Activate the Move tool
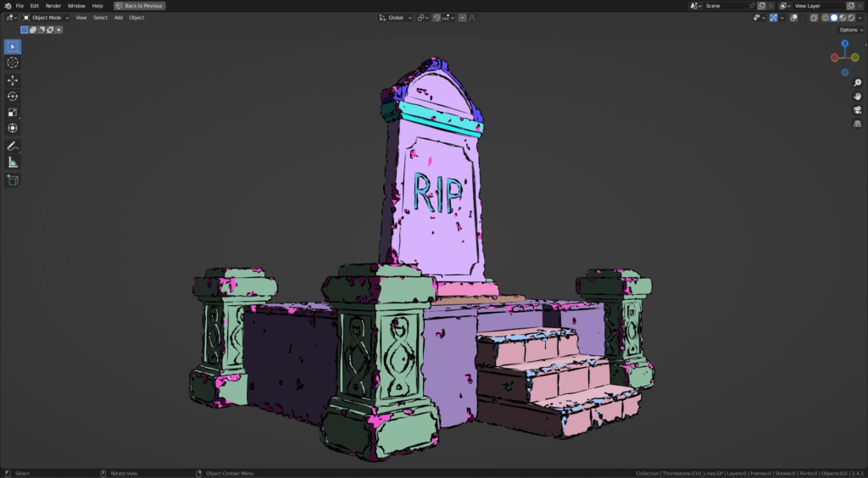This screenshot has height=478, width=868. point(12,81)
